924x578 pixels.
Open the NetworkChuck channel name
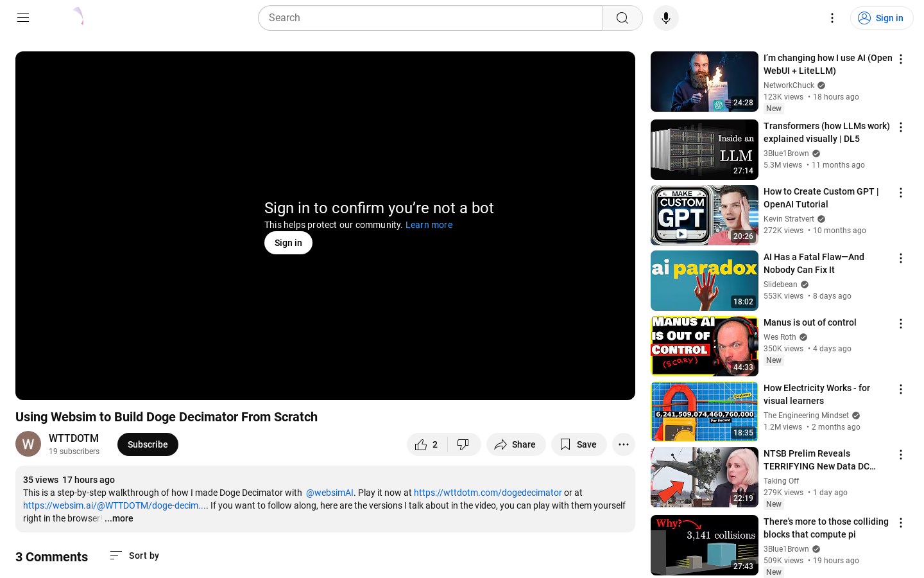[789, 85]
